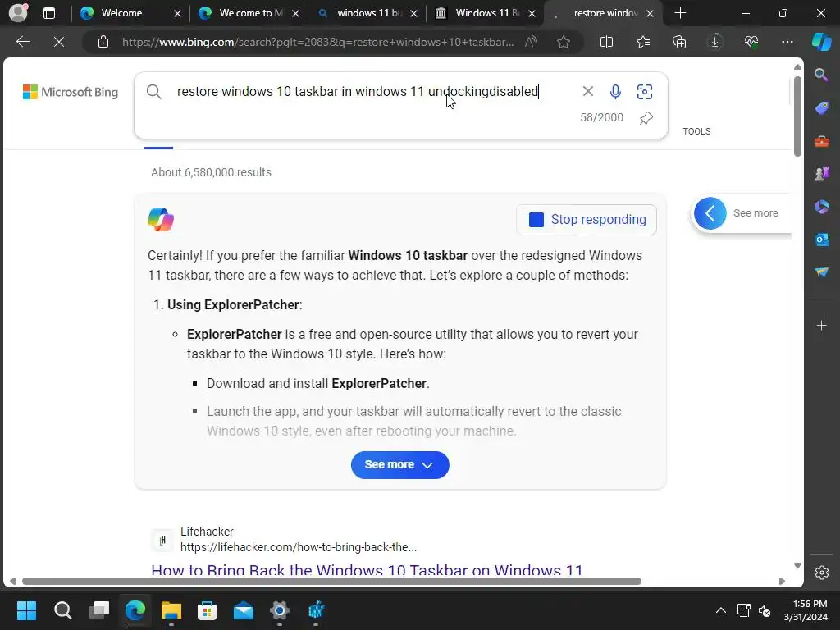The height and width of the screenshot is (630, 840).
Task: Open sidebar Shopping tag icon
Action: click(821, 107)
